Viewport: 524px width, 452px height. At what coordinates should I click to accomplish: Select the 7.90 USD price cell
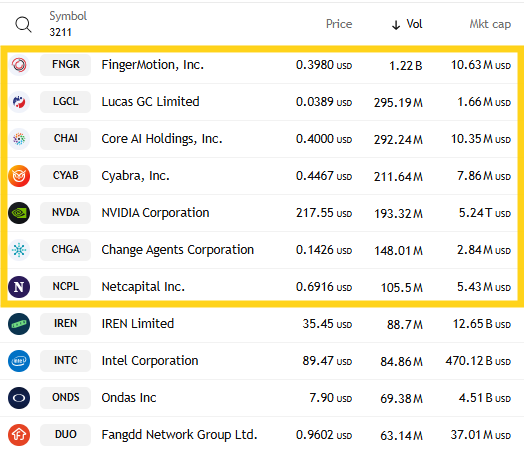point(331,398)
